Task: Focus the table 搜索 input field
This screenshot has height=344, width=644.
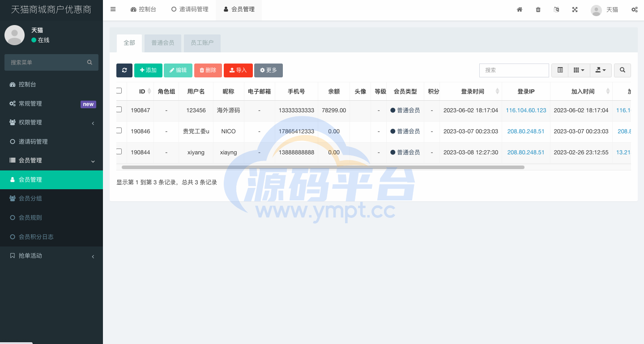Action: [x=514, y=70]
